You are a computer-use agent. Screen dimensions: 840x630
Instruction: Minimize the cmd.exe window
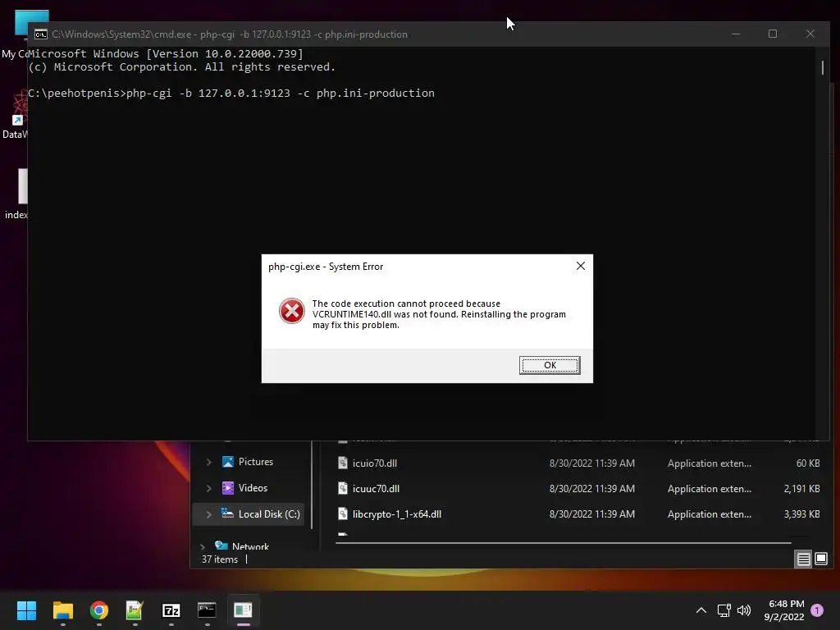tap(736, 34)
